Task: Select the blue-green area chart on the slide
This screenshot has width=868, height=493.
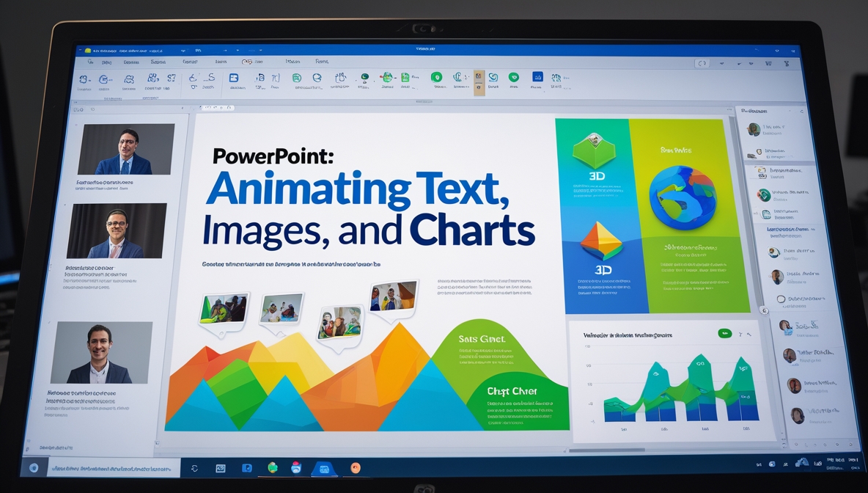Action: point(680,388)
